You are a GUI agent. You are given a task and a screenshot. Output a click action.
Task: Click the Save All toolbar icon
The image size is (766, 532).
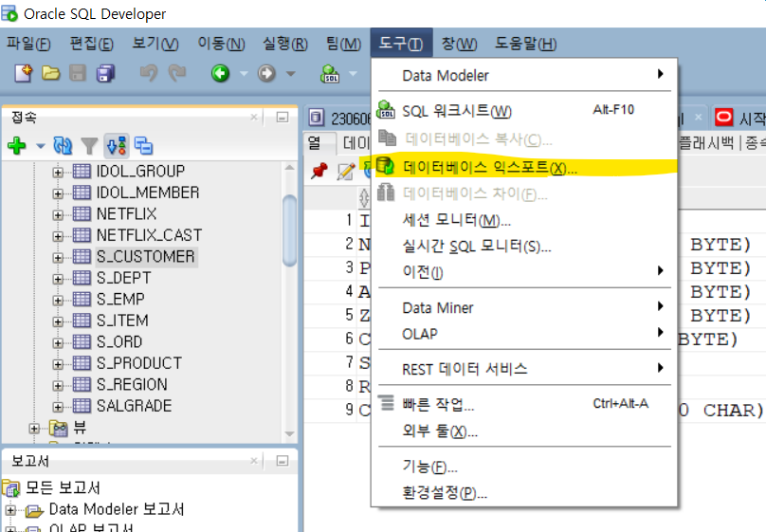pos(105,73)
